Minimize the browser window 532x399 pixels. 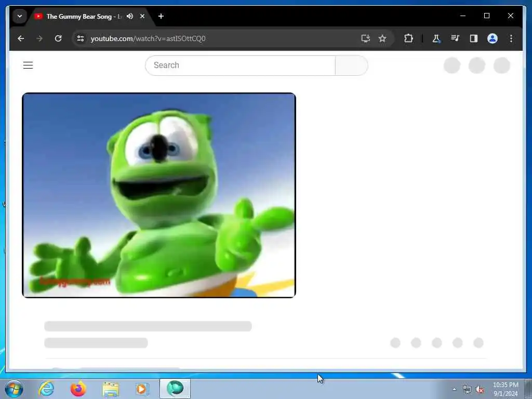click(463, 16)
